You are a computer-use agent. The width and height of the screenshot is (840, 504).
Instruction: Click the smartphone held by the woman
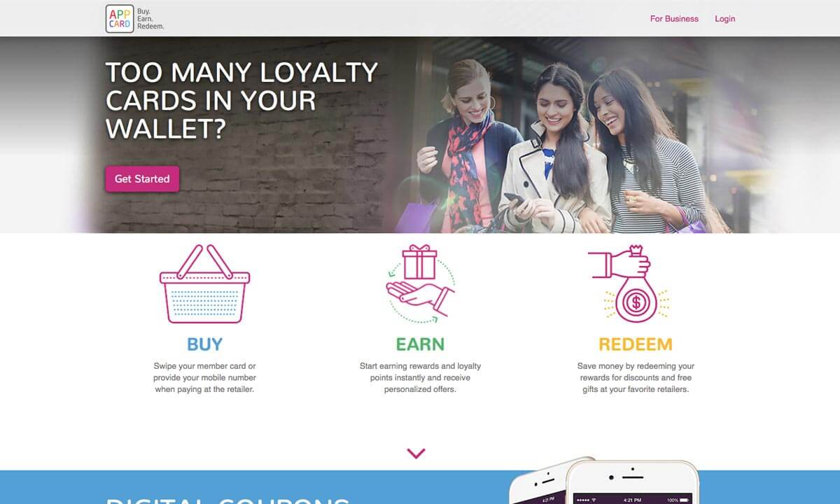pyautogui.click(x=514, y=199)
